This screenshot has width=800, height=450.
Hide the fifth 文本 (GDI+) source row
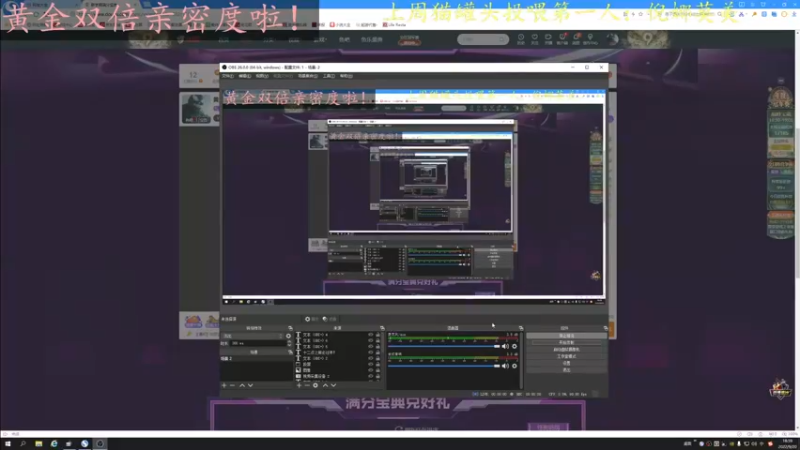pos(370,358)
